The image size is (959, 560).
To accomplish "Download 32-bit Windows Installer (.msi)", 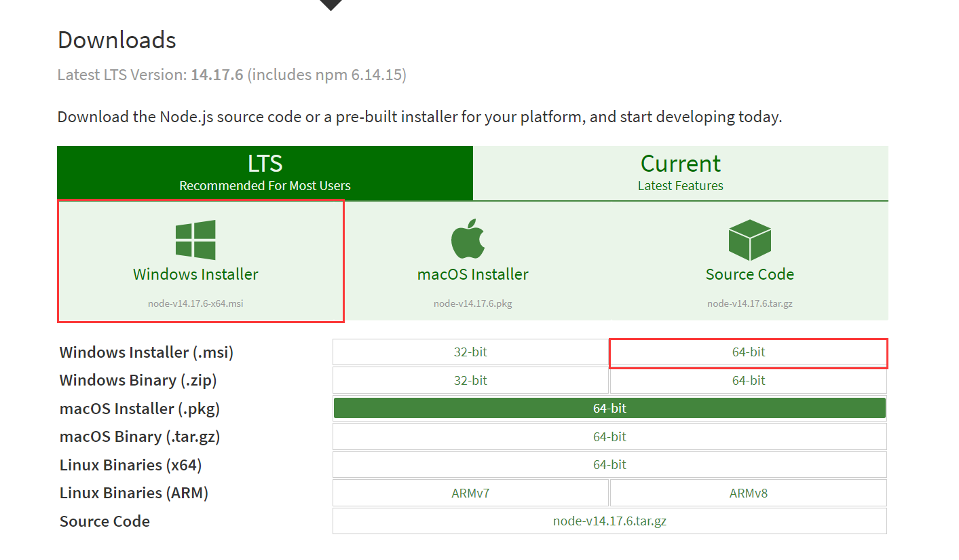I will [470, 352].
